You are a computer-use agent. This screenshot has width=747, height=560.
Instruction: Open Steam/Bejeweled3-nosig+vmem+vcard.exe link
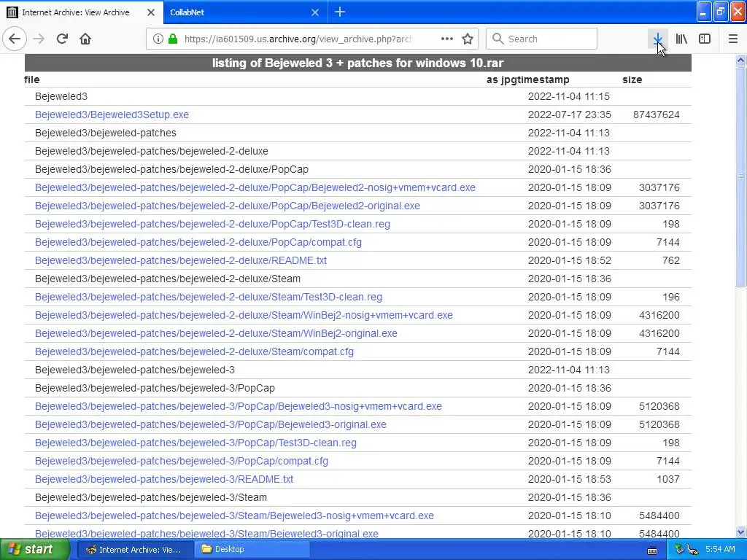click(234, 516)
